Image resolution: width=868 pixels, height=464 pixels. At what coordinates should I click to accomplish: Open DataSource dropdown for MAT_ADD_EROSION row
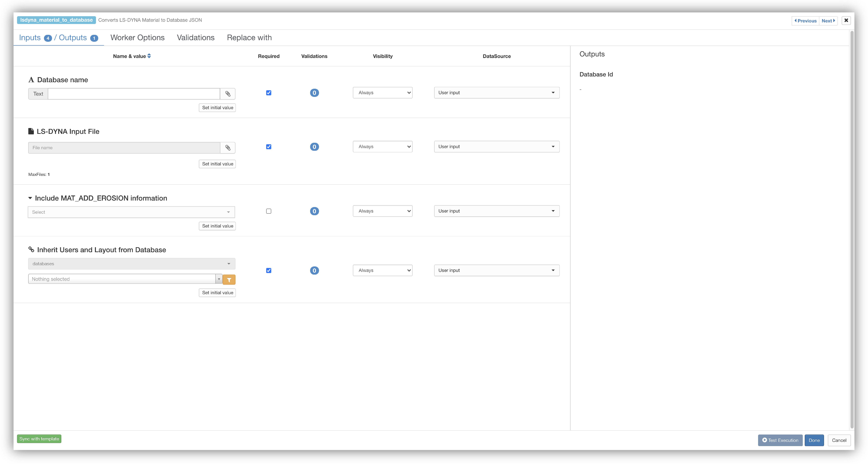click(497, 211)
